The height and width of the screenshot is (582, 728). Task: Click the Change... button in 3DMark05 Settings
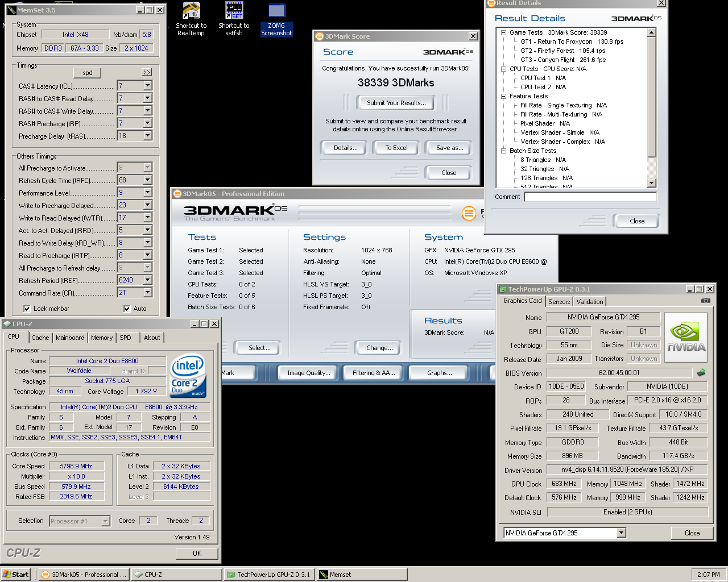(x=379, y=348)
